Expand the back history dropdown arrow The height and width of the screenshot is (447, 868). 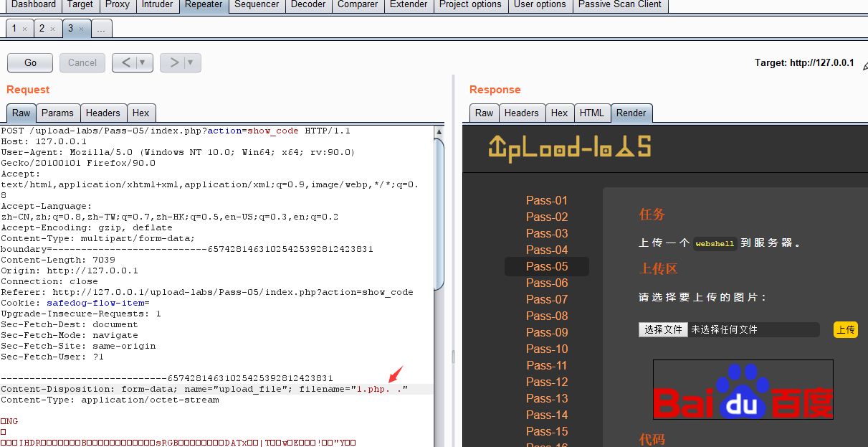coord(144,62)
